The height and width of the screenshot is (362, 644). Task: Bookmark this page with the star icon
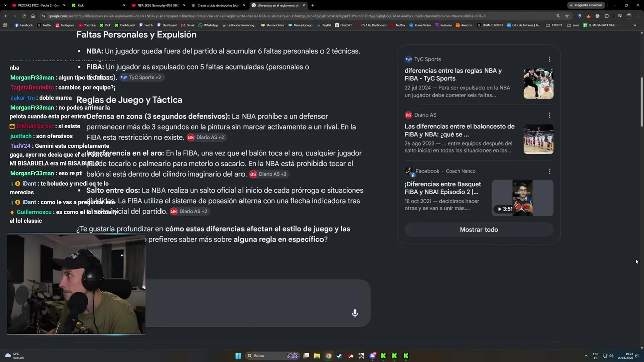567,16
